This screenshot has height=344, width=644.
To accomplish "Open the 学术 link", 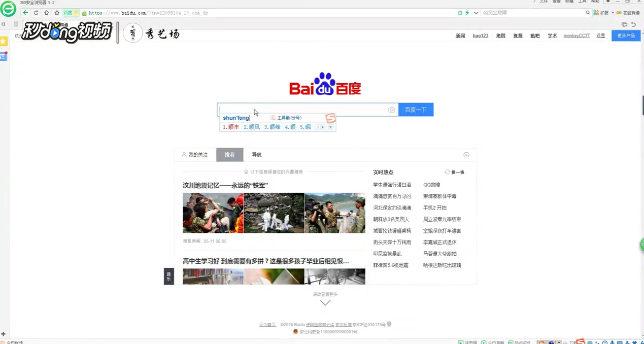I will 552,36.
